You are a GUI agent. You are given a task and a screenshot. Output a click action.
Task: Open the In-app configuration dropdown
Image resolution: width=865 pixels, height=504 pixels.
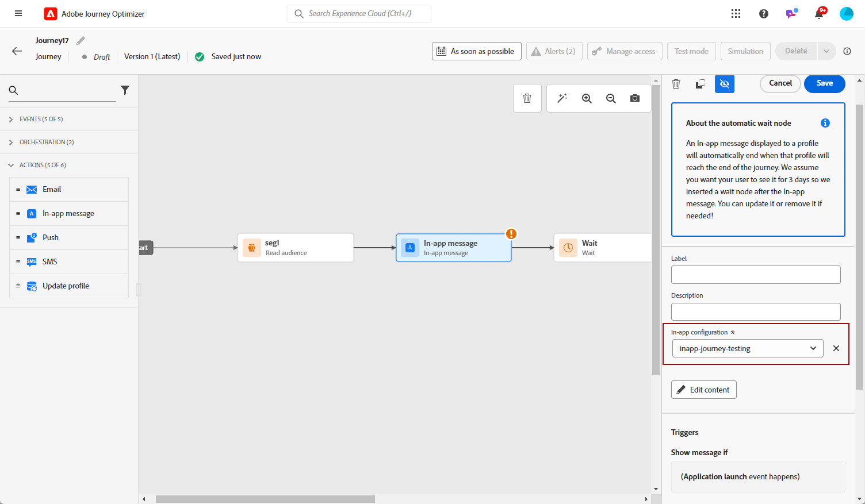point(748,348)
